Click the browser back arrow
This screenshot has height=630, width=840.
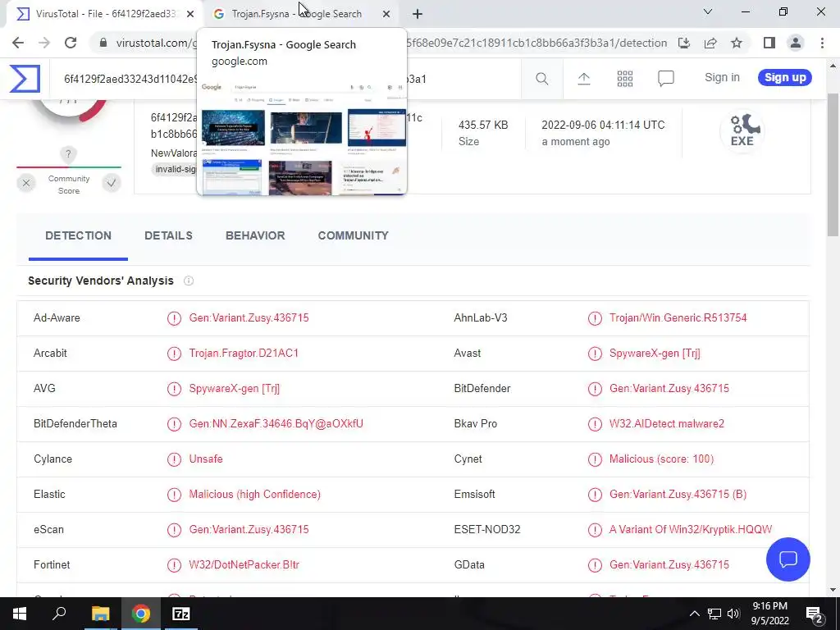(18, 43)
